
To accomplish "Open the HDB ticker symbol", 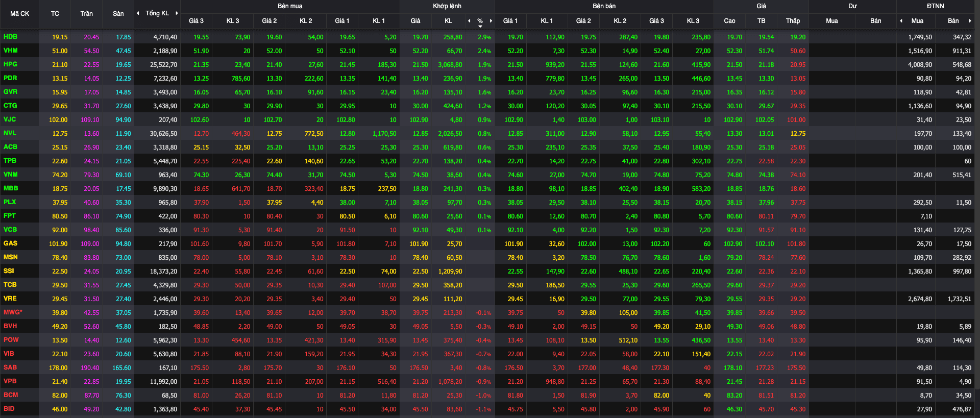I will (10, 37).
